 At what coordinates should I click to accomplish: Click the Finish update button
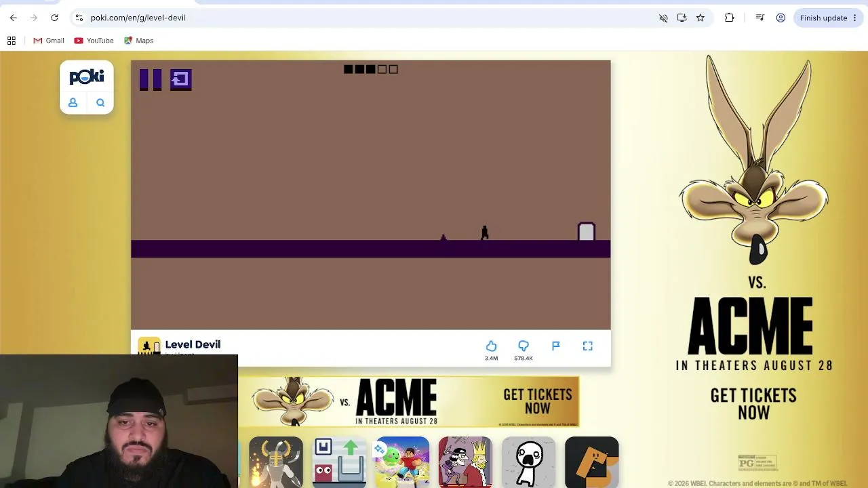823,18
